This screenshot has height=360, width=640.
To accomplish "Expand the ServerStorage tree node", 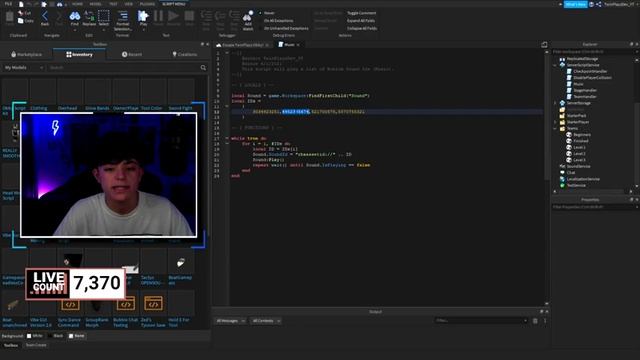I will coord(555,103).
